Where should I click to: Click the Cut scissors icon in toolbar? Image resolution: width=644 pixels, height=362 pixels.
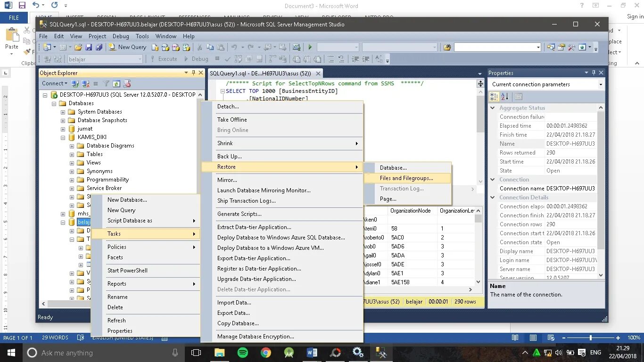199,47
